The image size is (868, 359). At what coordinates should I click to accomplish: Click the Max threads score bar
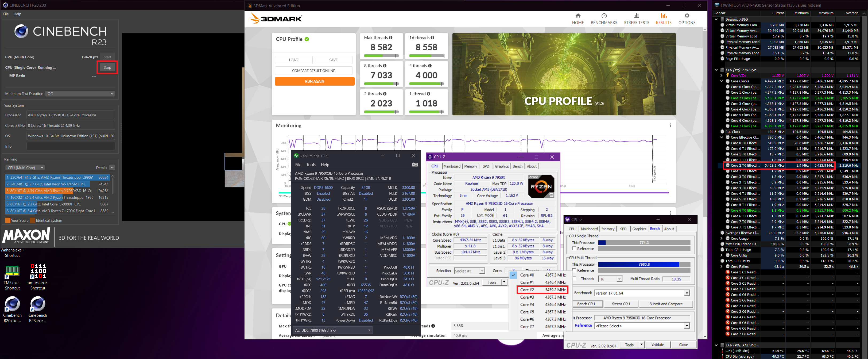tap(381, 56)
